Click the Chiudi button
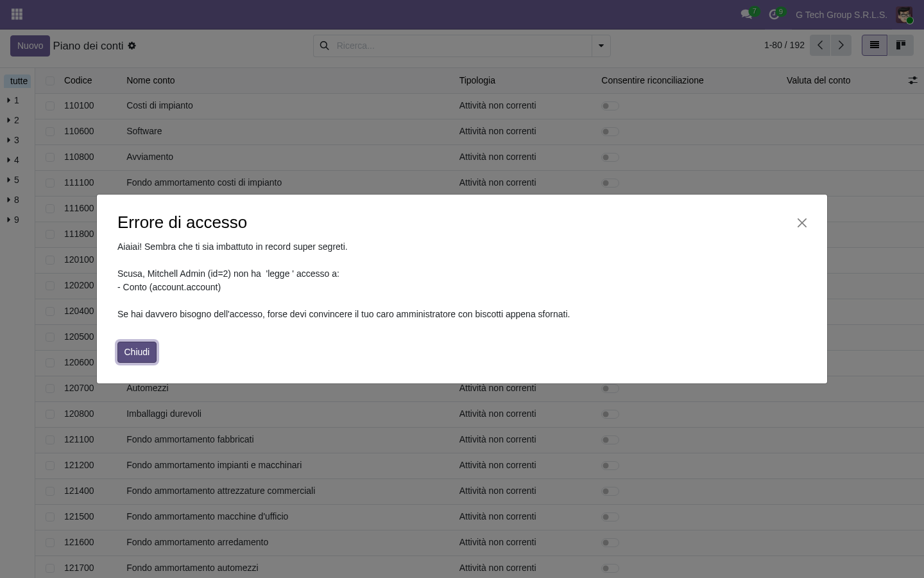 (137, 352)
